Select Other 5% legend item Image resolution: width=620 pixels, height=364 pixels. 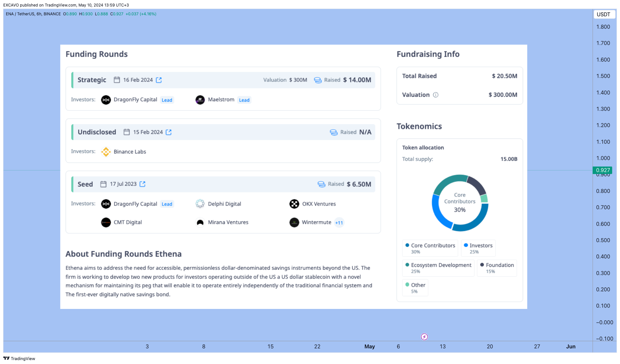pos(415,288)
